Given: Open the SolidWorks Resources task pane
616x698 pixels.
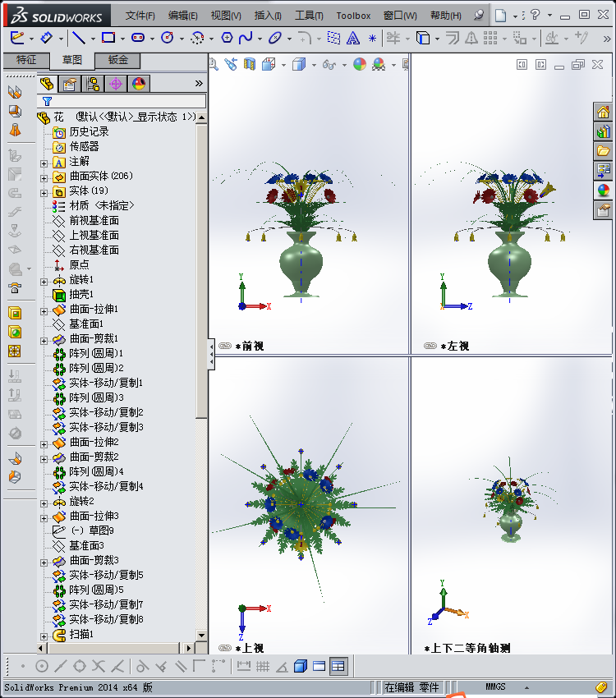Looking at the screenshot, I should coord(604,113).
